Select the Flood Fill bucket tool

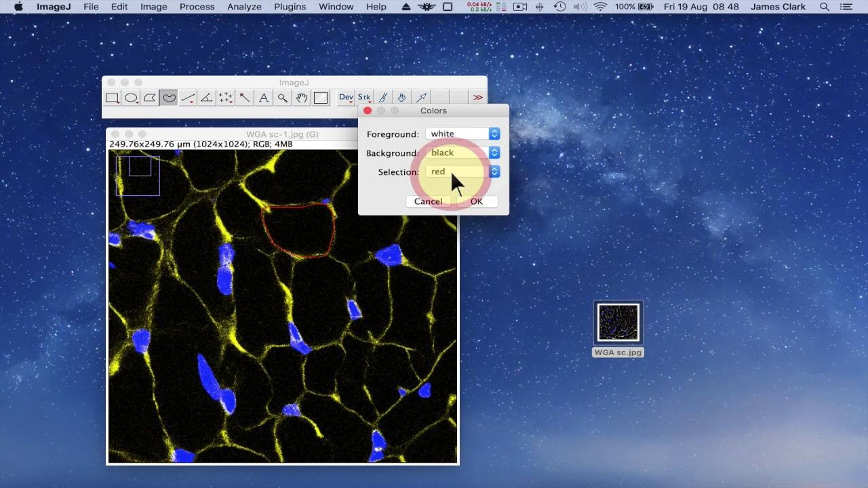pos(402,98)
